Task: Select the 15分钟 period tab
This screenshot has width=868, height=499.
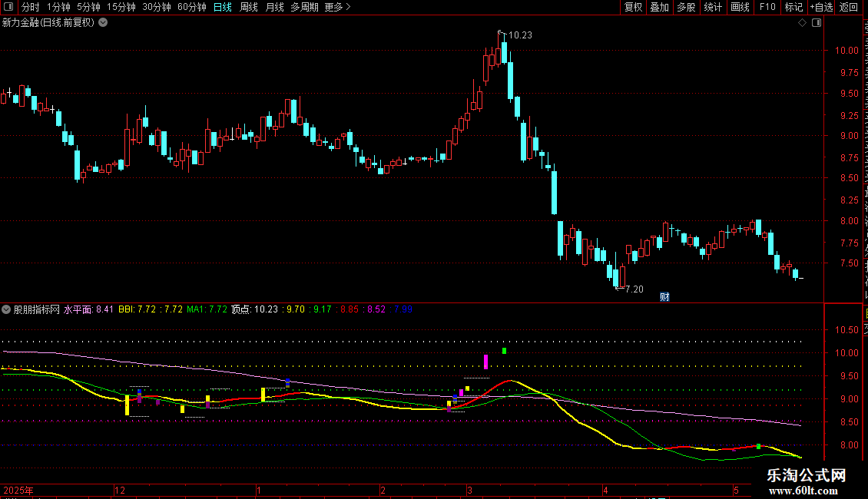Action: click(x=121, y=7)
